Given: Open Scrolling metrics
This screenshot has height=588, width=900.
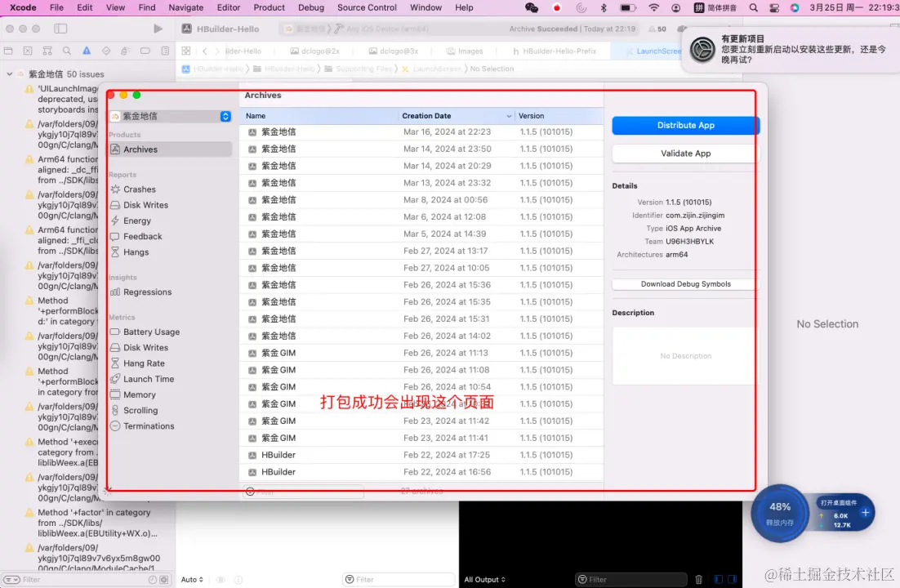Looking at the screenshot, I should (140, 410).
